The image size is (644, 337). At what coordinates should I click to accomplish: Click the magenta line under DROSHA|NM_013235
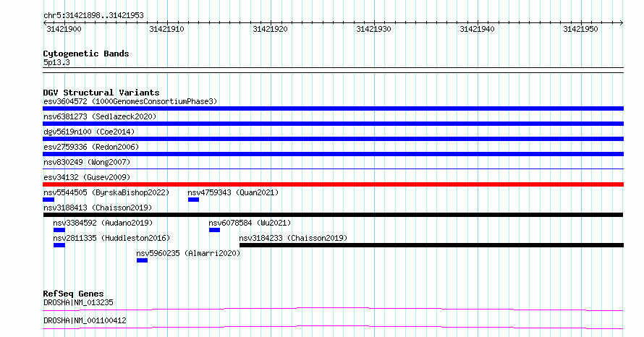pos(333,309)
